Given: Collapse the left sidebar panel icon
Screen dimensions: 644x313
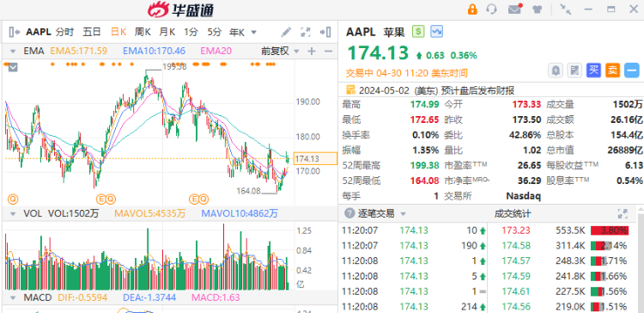Looking at the screenshot, I should click(14, 32).
